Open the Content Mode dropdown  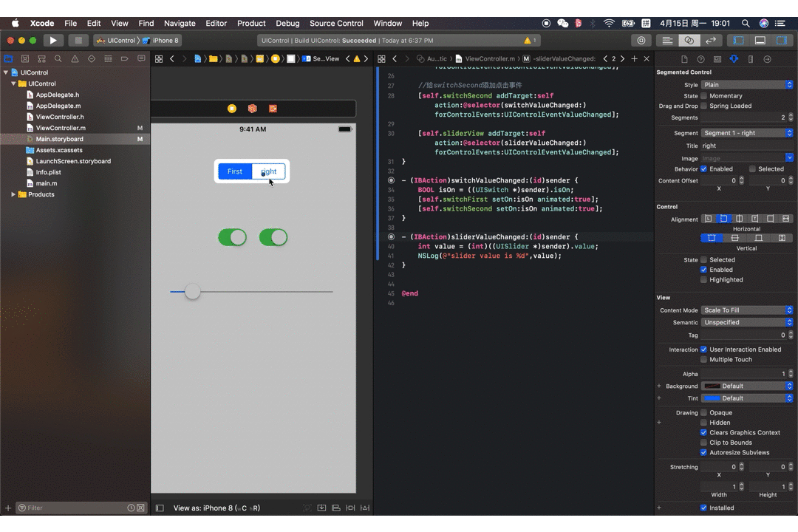(746, 310)
